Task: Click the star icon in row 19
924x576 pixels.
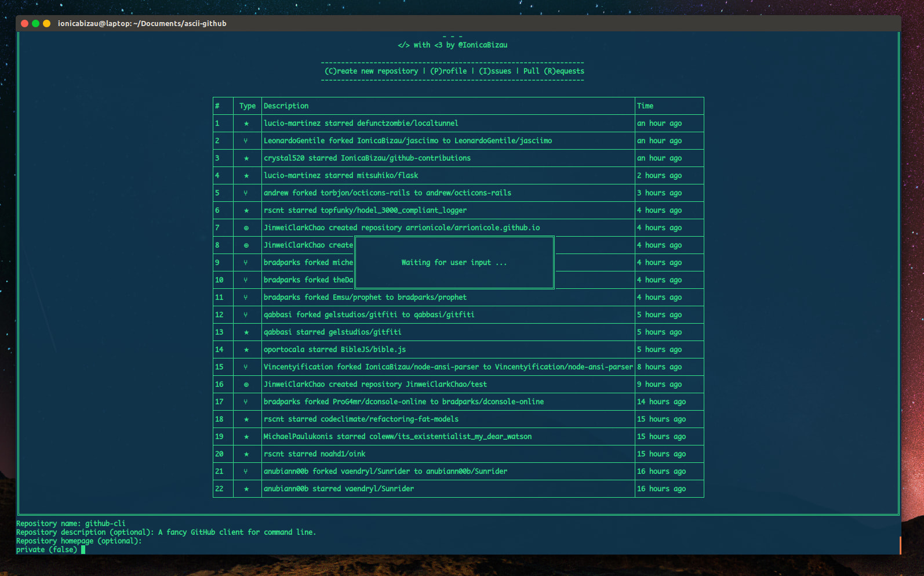Action: pyautogui.click(x=246, y=437)
